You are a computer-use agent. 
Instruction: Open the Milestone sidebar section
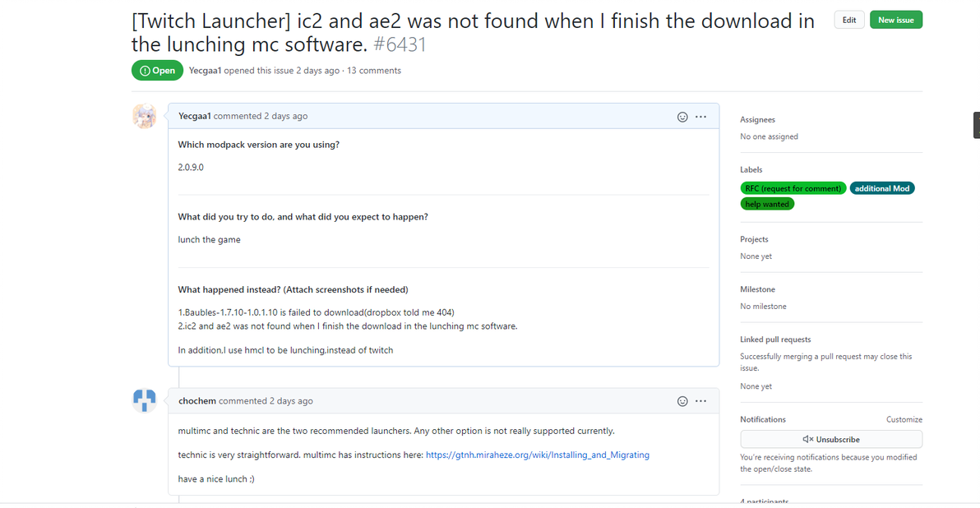[757, 289]
